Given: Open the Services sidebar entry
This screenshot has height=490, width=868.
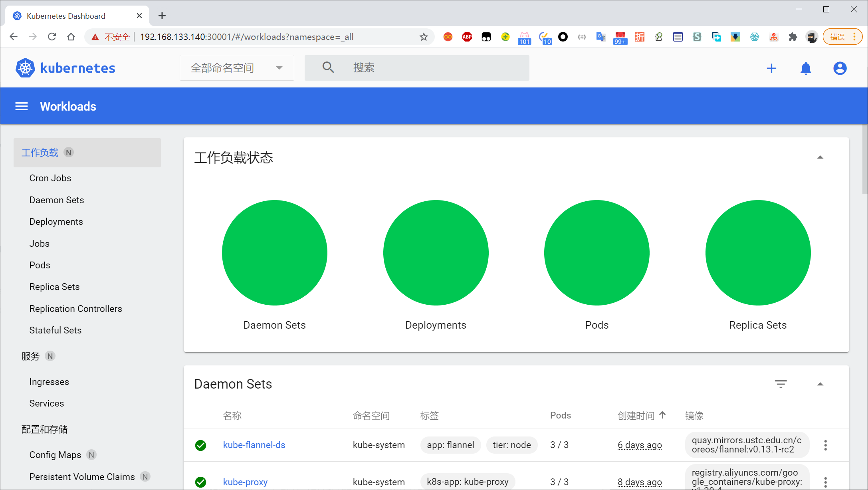Looking at the screenshot, I should pos(46,403).
